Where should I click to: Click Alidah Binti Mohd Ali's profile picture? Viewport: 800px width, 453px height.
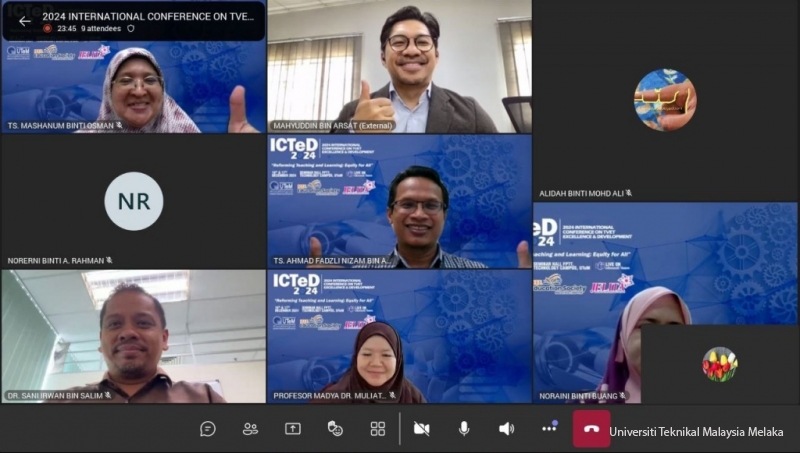click(x=665, y=99)
